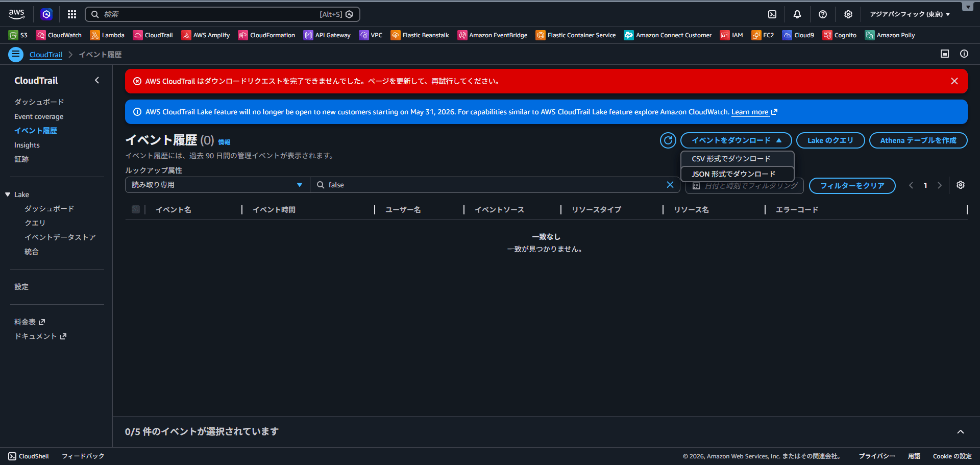Screen dimensions: 980x465
Task: Go to previous results page
Action: pos(911,185)
